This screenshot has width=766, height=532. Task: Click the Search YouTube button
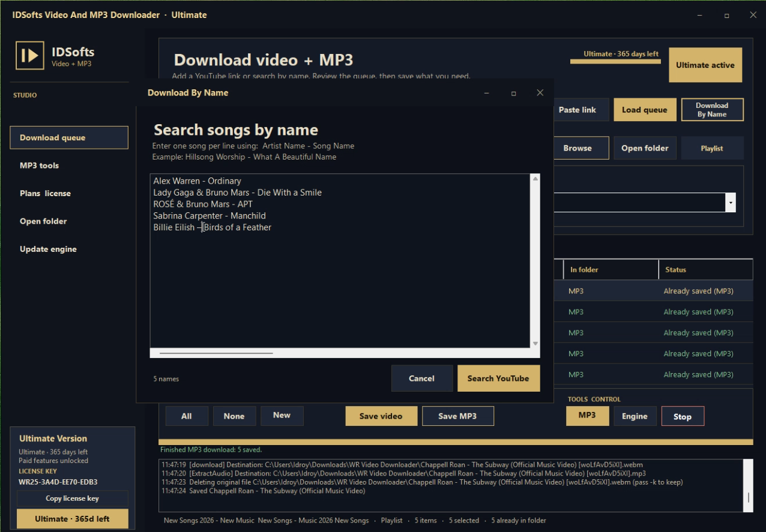pos(498,378)
